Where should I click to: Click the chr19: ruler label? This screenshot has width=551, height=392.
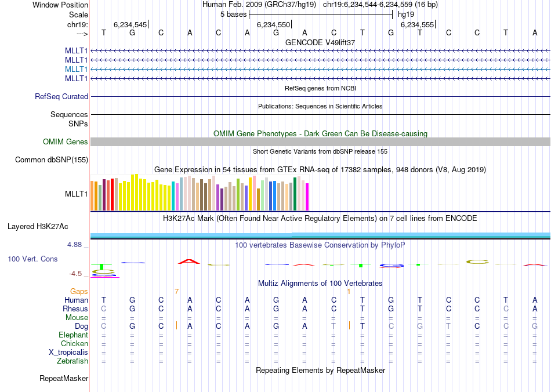pos(77,24)
